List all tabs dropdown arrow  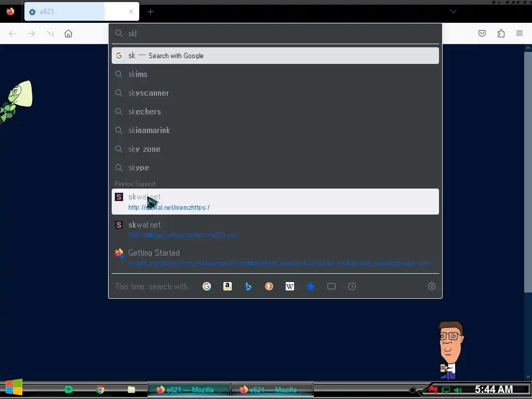tap(453, 11)
